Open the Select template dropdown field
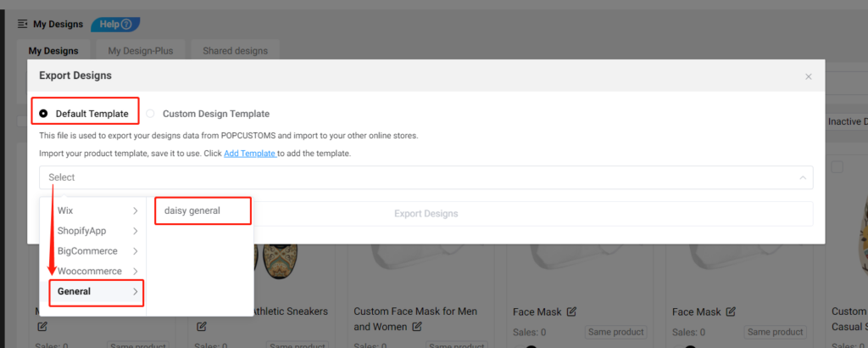Image resolution: width=868 pixels, height=348 pixels. [x=426, y=177]
